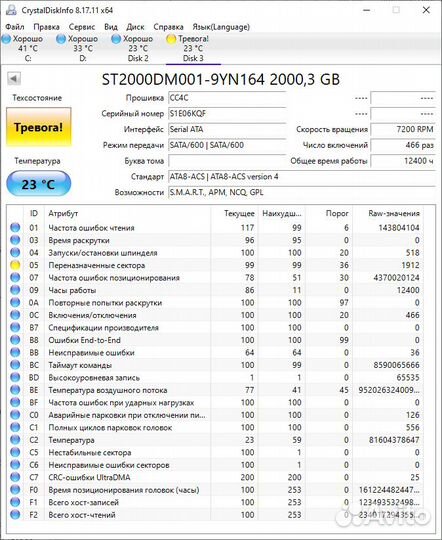This screenshot has width=442, height=540.
Task: Click raw value 1912 of reallocated sectors
Action: pos(410,265)
